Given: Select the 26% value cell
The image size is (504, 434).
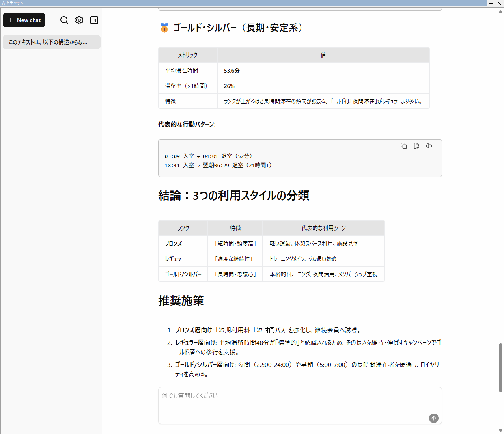Looking at the screenshot, I should click(323, 86).
